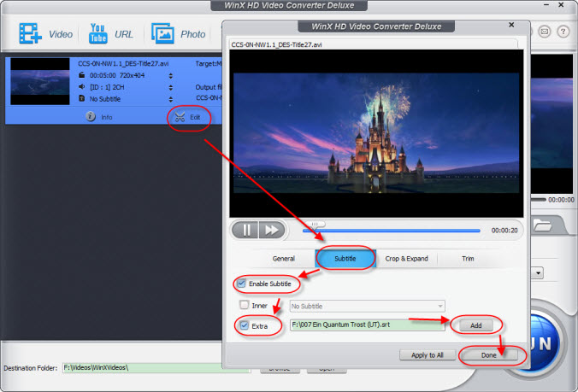Open the YouTube URL downloader icon
The width and height of the screenshot is (578, 392).
click(97, 33)
